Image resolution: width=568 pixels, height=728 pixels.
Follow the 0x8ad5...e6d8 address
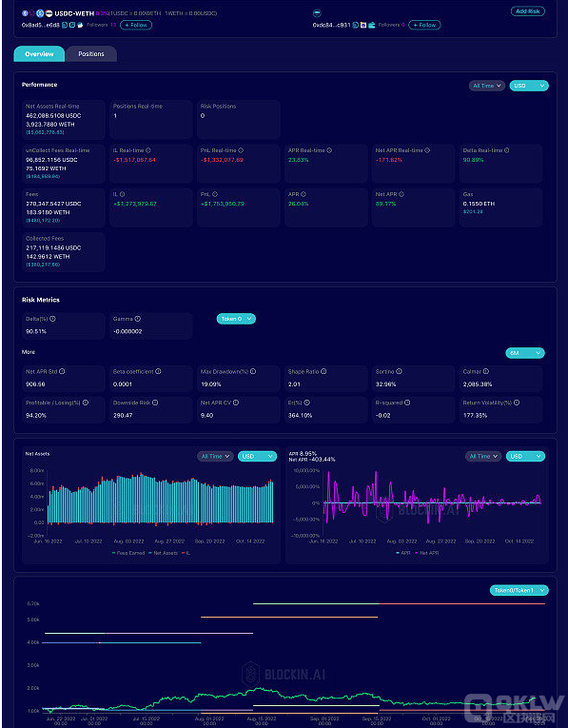(x=136, y=25)
